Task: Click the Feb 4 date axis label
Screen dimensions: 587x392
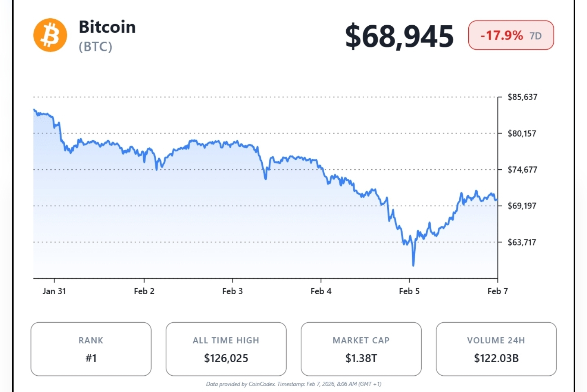Action: (321, 291)
